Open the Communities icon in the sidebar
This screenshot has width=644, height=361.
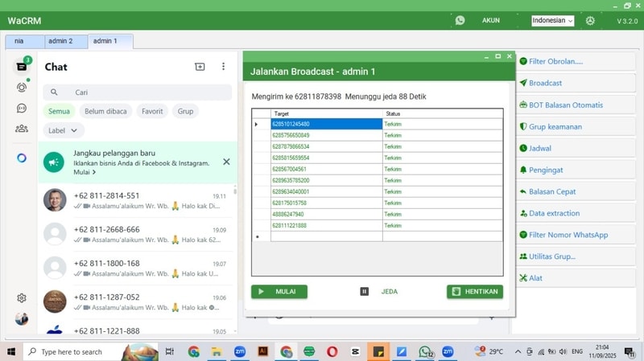22,129
